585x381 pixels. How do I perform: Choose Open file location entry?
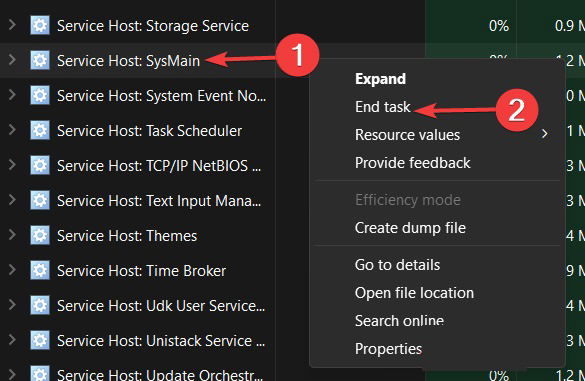click(x=414, y=293)
